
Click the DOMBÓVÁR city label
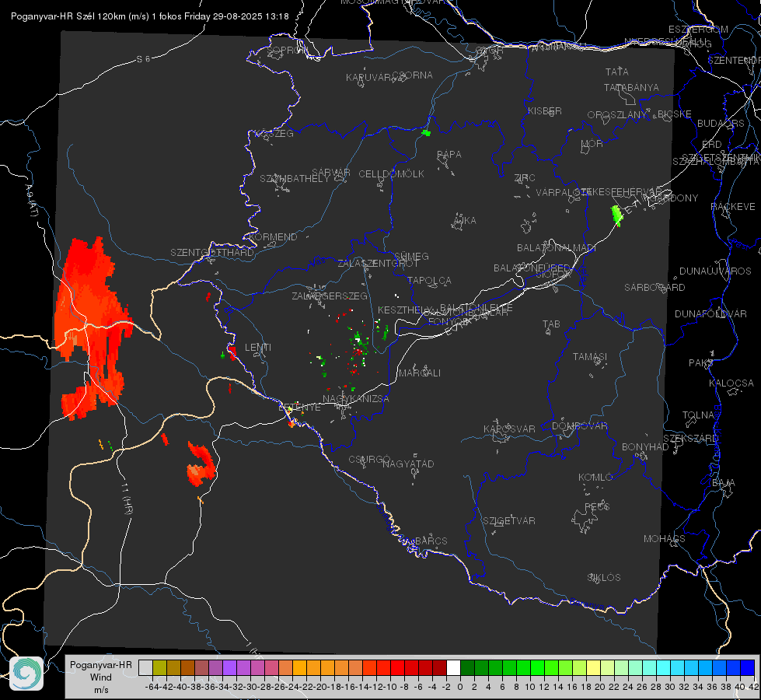[579, 426]
